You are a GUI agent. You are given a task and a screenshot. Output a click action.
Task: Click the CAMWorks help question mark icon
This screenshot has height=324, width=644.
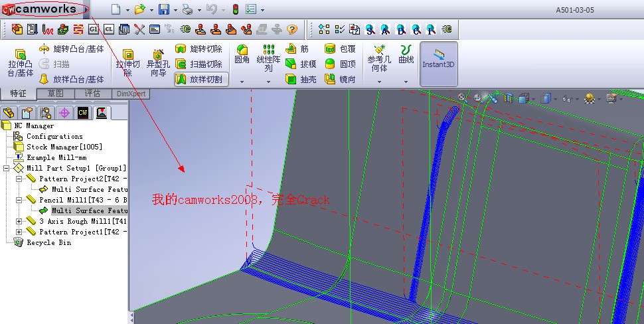click(x=292, y=29)
